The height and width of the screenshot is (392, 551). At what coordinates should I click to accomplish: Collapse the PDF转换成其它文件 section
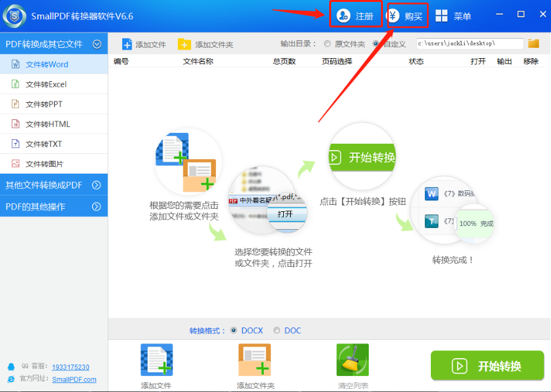coord(54,44)
